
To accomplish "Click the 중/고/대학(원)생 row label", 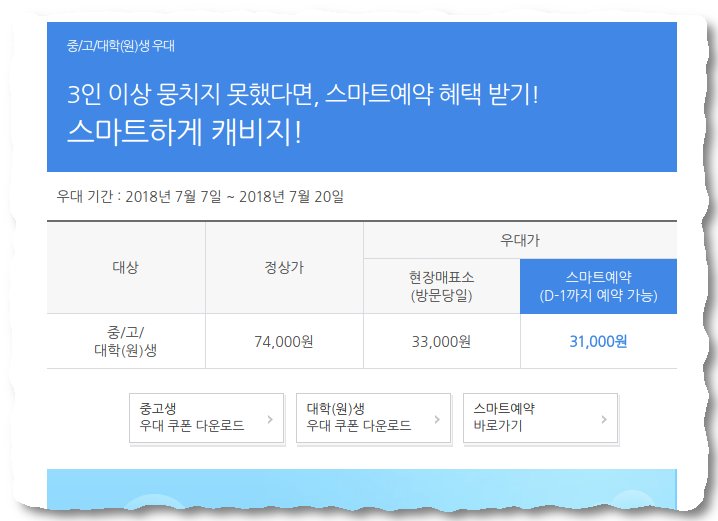I will [126, 342].
